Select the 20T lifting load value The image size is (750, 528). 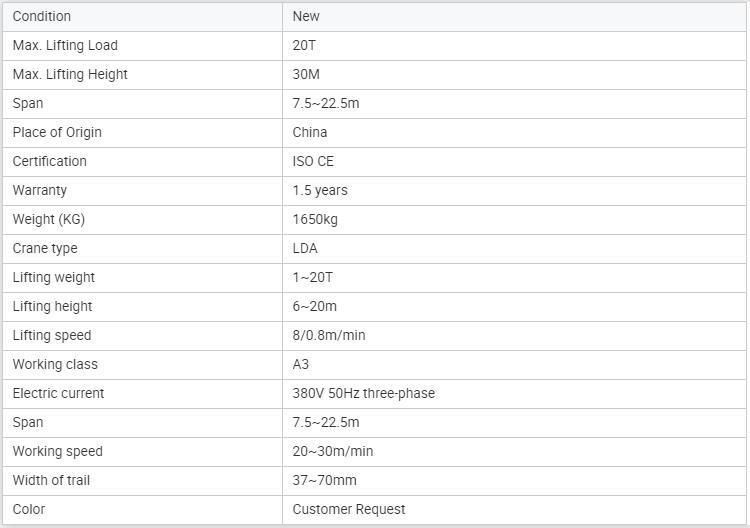coord(304,45)
